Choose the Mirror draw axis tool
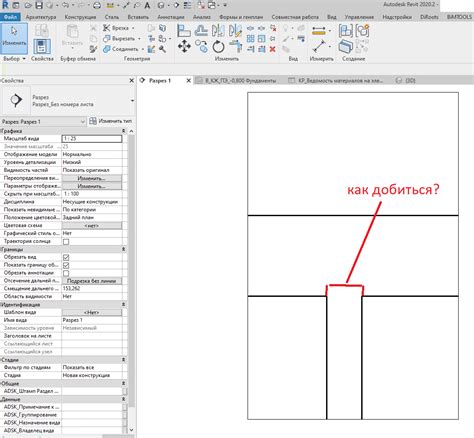Image resolution: width=474 pixels, height=438 pixels. click(235, 31)
